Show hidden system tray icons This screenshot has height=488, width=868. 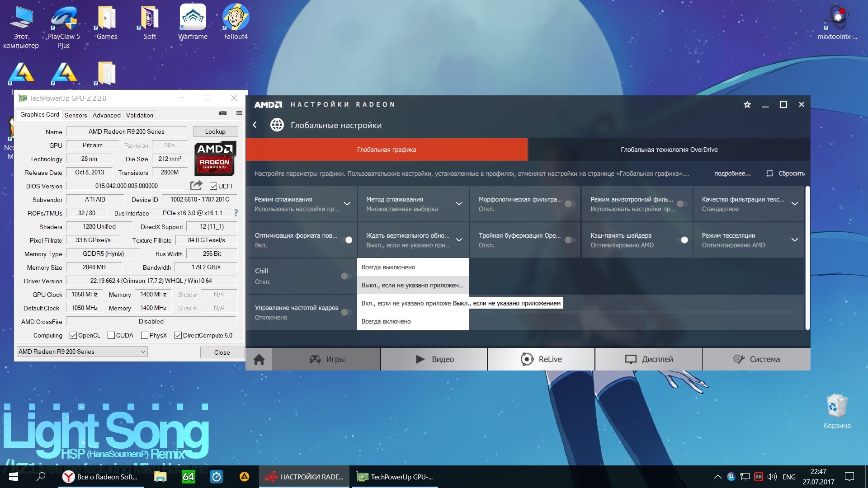pos(717,477)
